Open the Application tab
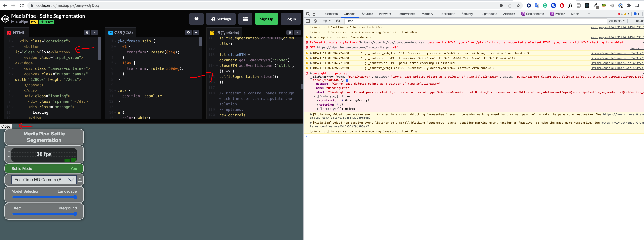644x240 pixels. point(447,14)
